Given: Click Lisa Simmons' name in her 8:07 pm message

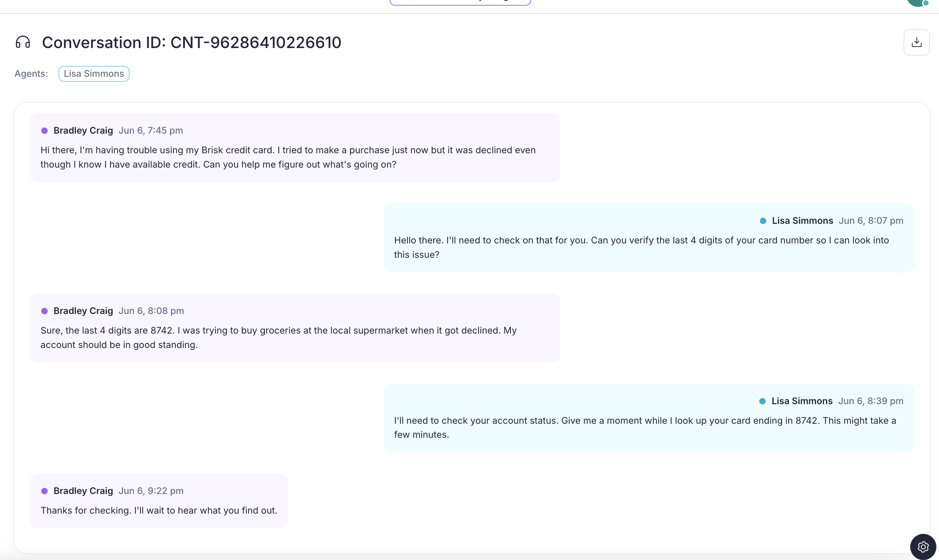Looking at the screenshot, I should tap(802, 221).
